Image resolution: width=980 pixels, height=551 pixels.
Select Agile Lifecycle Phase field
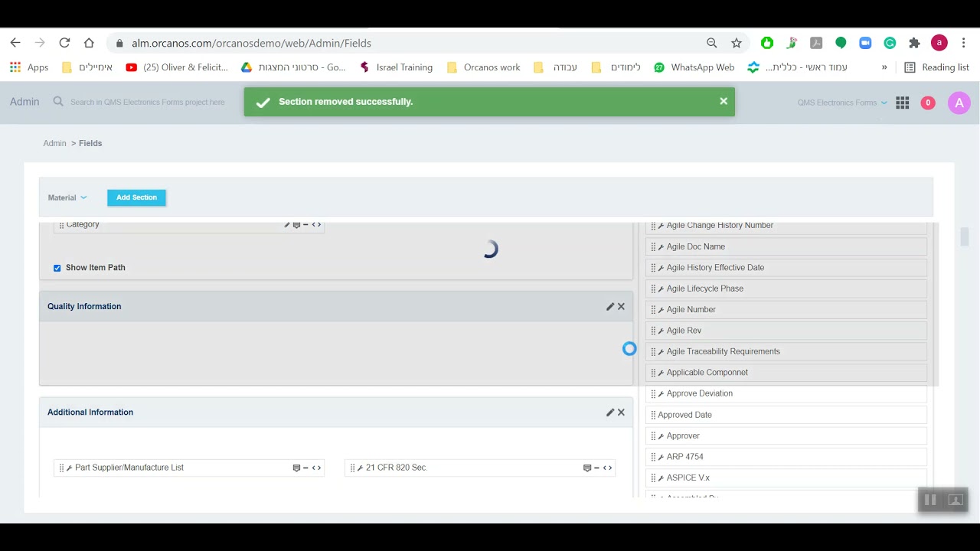point(786,289)
